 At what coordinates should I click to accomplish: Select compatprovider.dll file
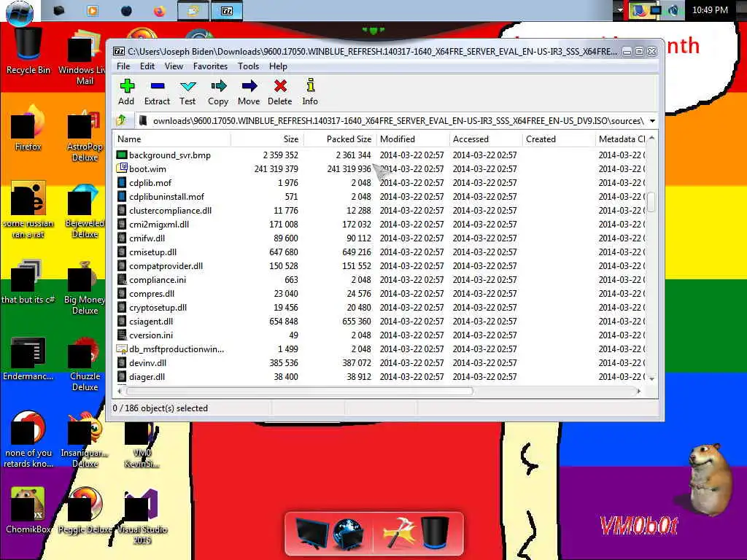coord(166,265)
